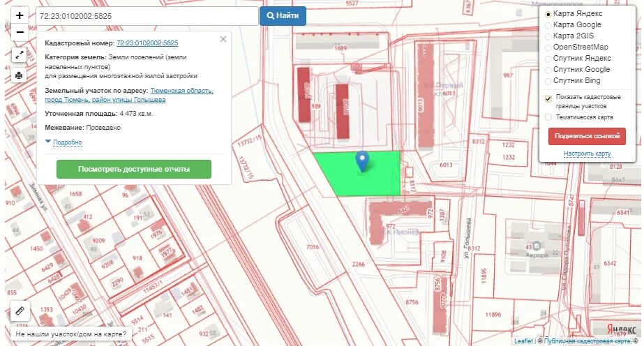
Task: Select Карта Google radio option
Action: [548, 25]
